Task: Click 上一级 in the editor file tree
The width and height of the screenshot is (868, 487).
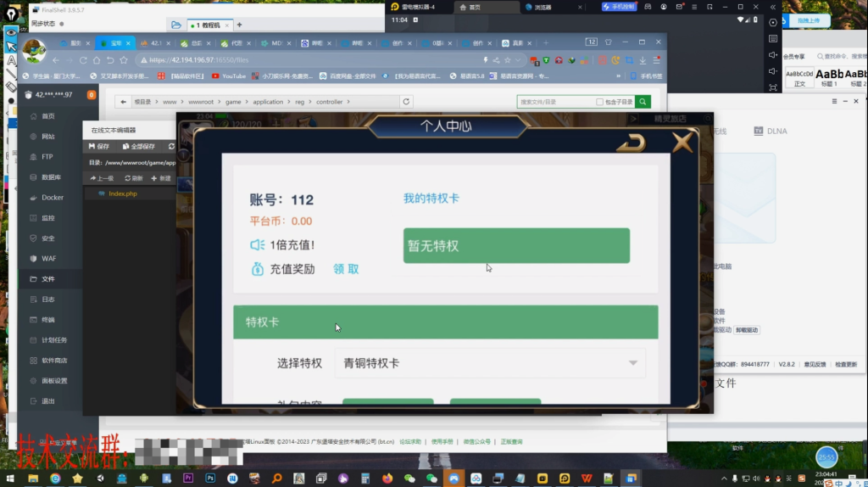Action: coord(102,178)
